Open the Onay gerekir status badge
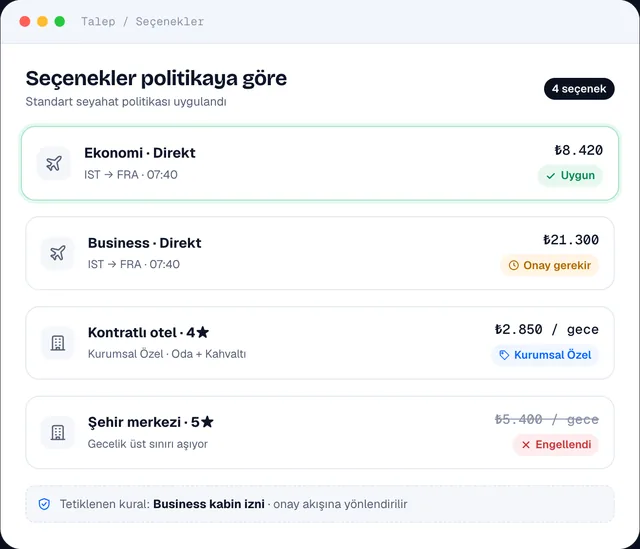Viewport: 640px width, 549px height. click(x=549, y=265)
